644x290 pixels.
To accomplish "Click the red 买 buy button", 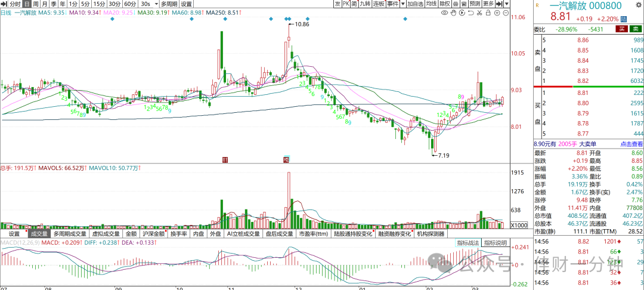I will (x=621, y=29).
